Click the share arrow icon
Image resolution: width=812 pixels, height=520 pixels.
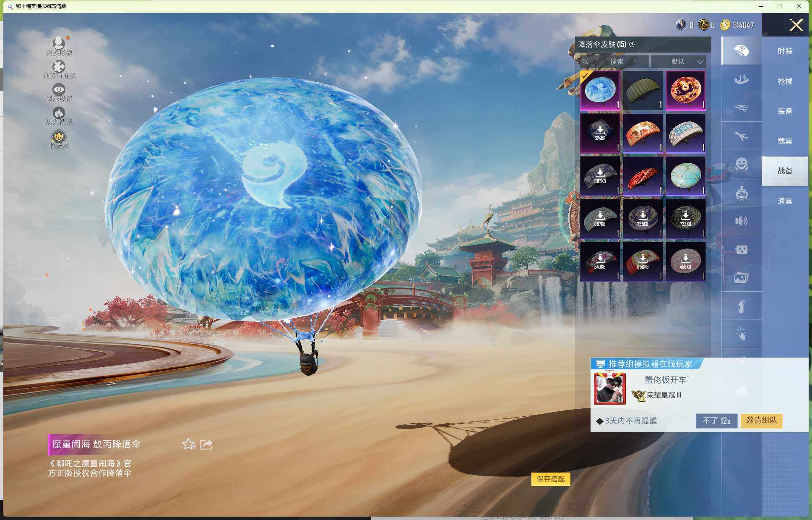[206, 444]
